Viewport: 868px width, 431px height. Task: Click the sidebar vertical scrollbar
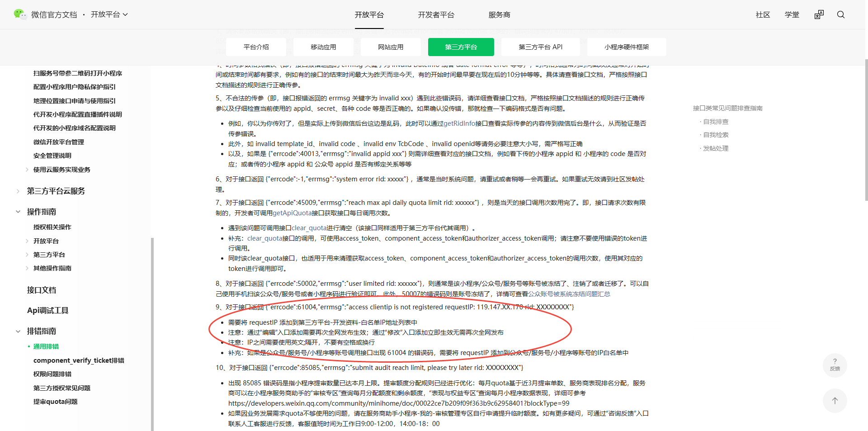coord(152,334)
